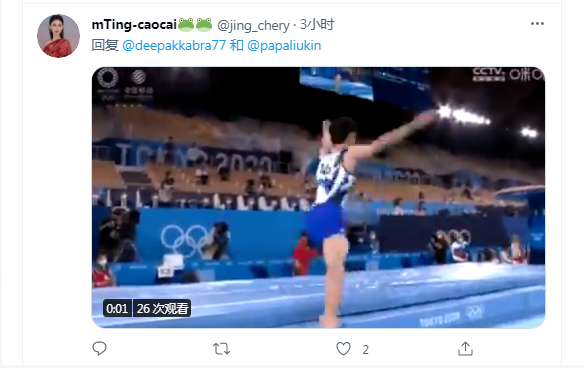The width and height of the screenshot is (584, 368).
Task: Open the @deepakkabra77 mention
Action: pyautogui.click(x=174, y=45)
